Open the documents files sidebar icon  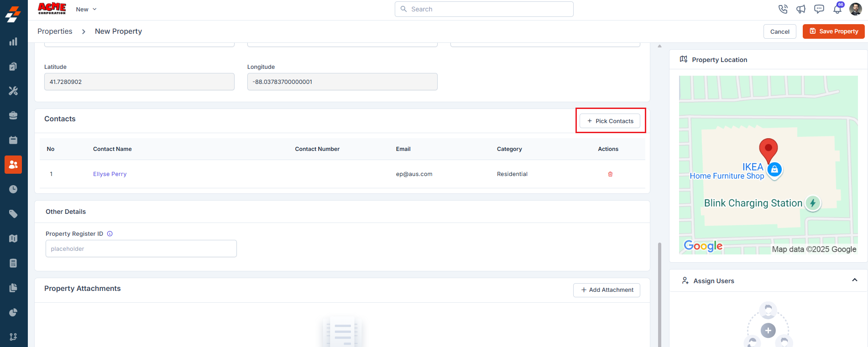(13, 288)
